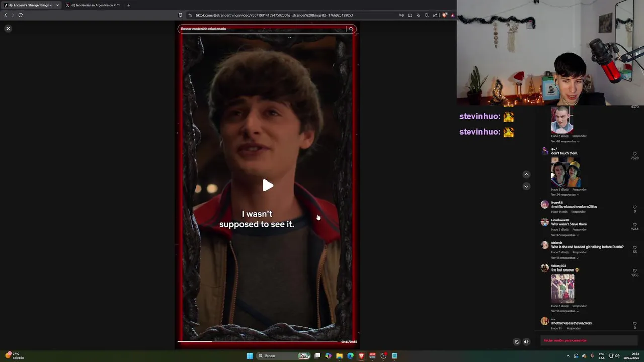Click the zoom magnifier icon in address bar
The image size is (644, 362).
pos(426,15)
